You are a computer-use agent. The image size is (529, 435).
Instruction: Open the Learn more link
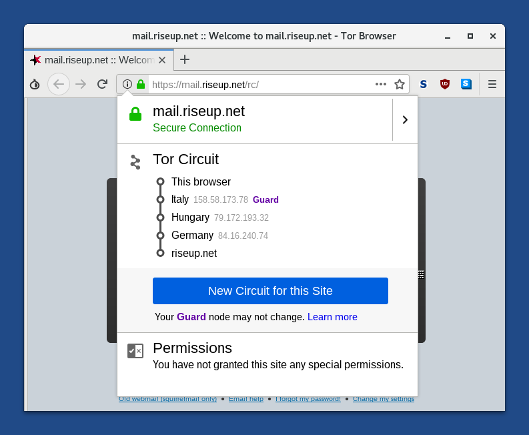click(x=332, y=317)
